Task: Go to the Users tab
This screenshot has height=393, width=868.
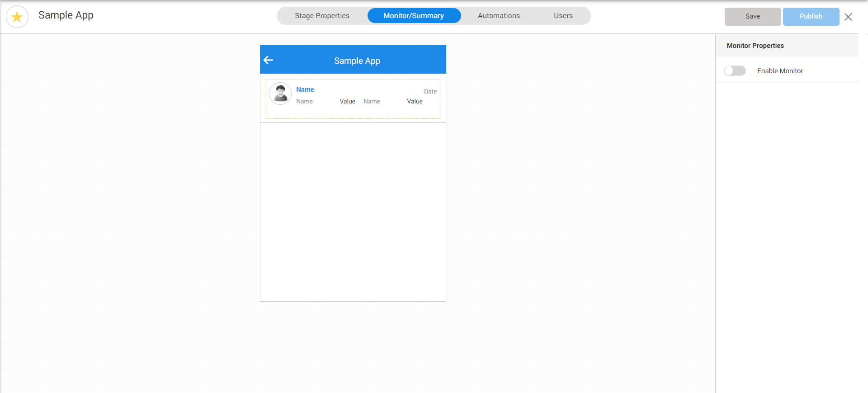Action: click(x=563, y=16)
